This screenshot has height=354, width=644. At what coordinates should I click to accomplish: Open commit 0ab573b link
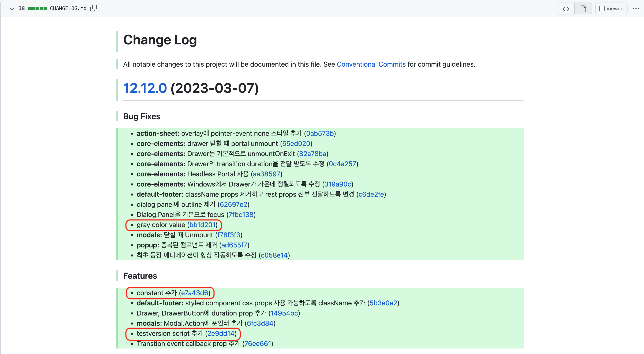pos(320,133)
